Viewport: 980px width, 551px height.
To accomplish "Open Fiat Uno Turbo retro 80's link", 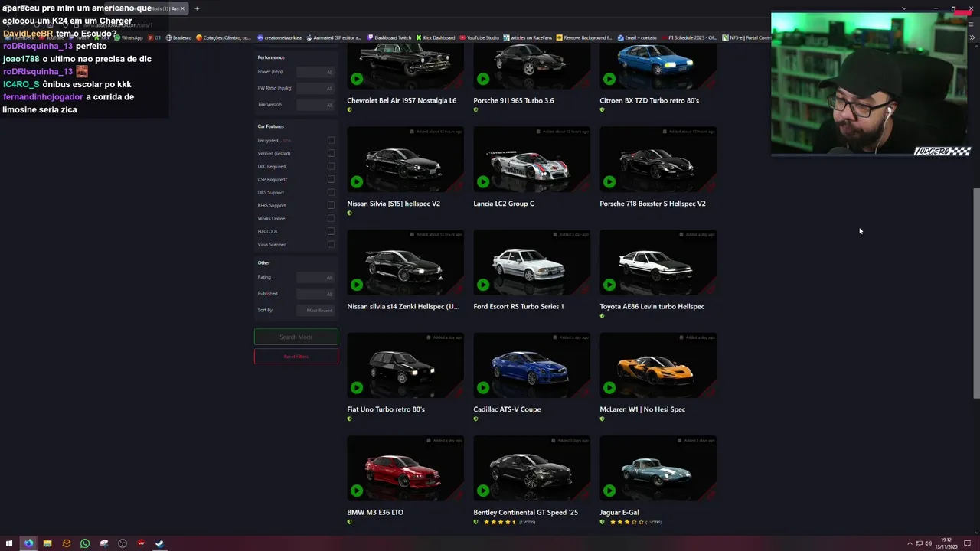I will coord(386,409).
